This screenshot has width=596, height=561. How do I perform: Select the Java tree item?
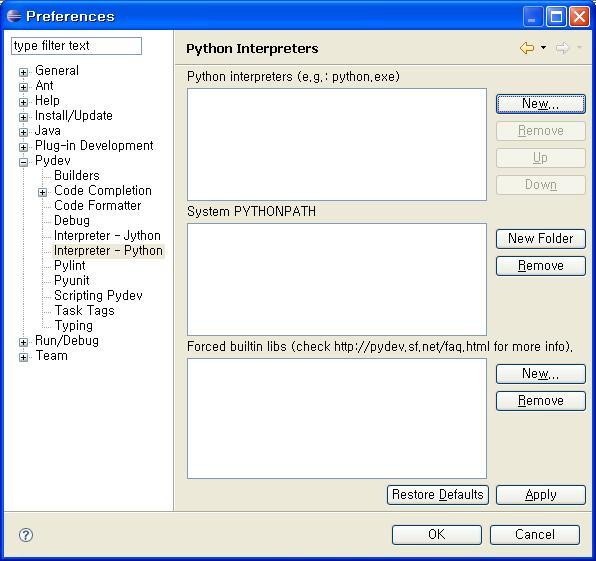(x=48, y=130)
